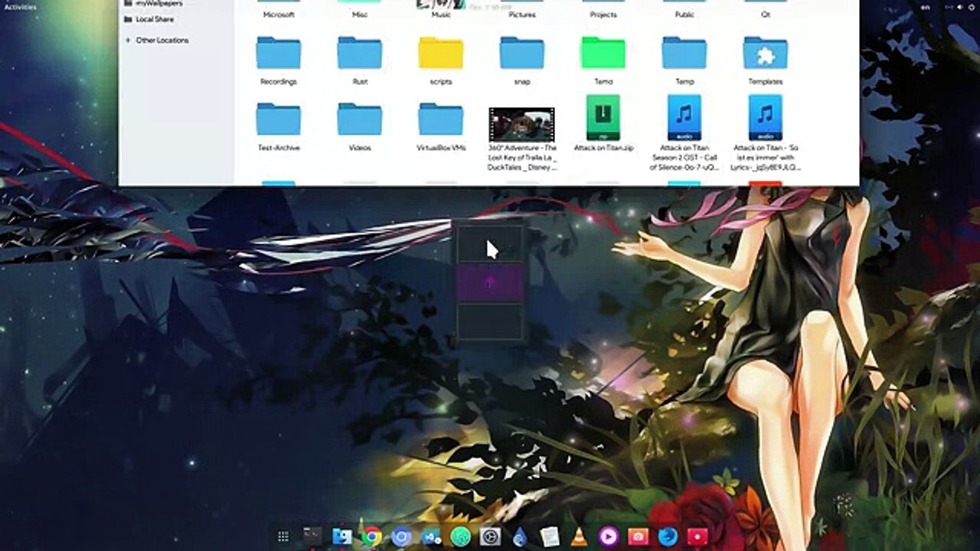980x551 pixels.
Task: Select the highlighted purple middle workspace
Action: (x=491, y=282)
